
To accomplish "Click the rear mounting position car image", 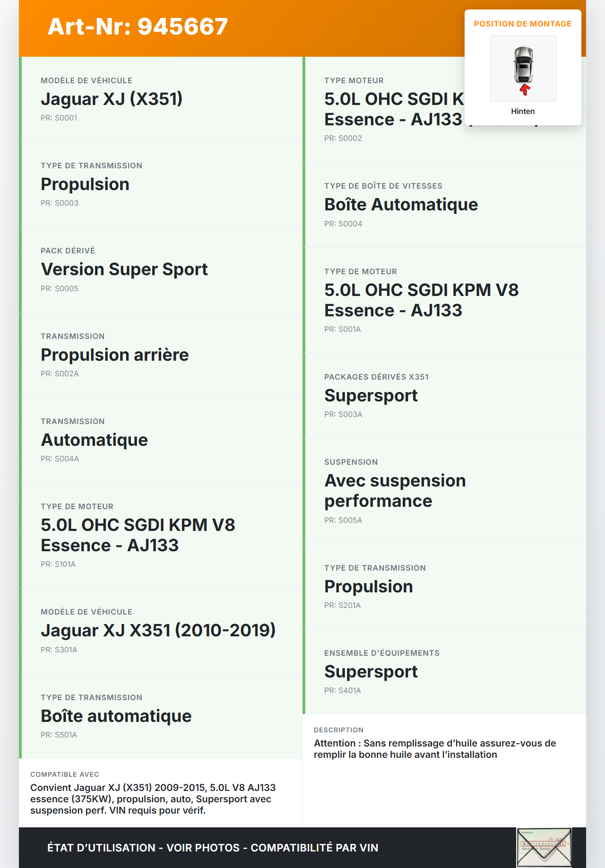I will [523, 69].
